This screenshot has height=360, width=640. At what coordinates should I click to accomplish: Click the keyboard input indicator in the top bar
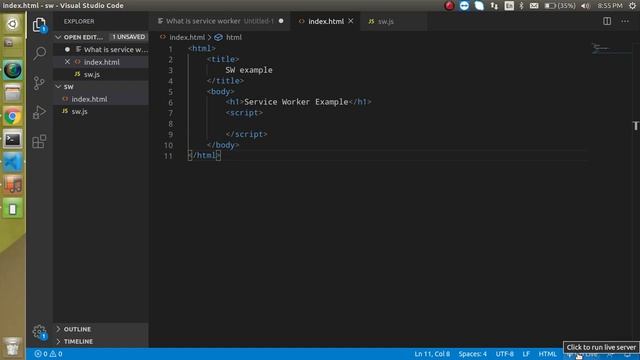click(x=509, y=6)
